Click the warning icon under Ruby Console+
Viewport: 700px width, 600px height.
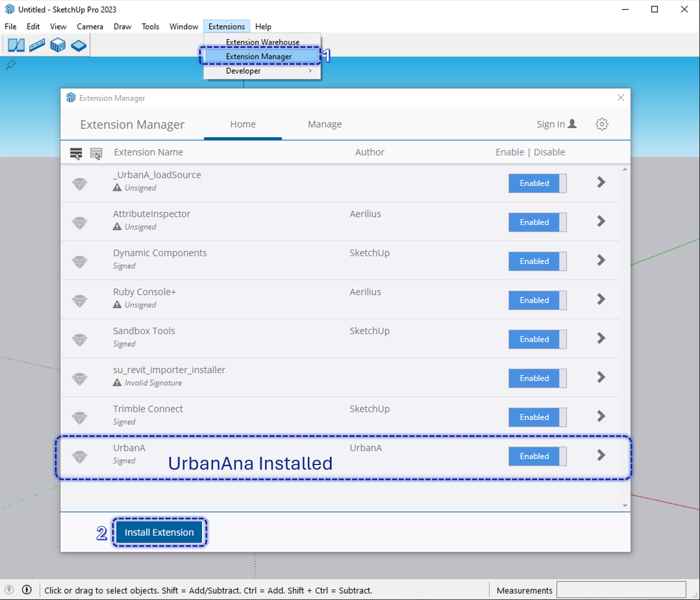(117, 305)
